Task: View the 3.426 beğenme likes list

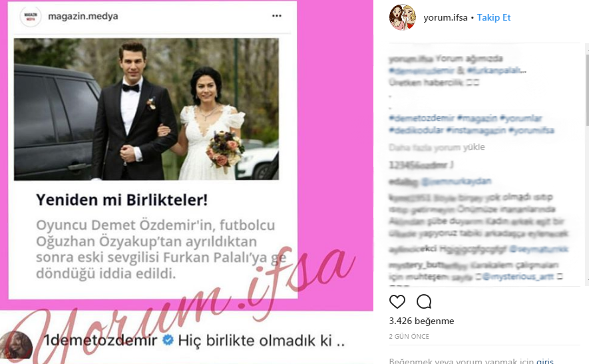Action: click(x=421, y=321)
